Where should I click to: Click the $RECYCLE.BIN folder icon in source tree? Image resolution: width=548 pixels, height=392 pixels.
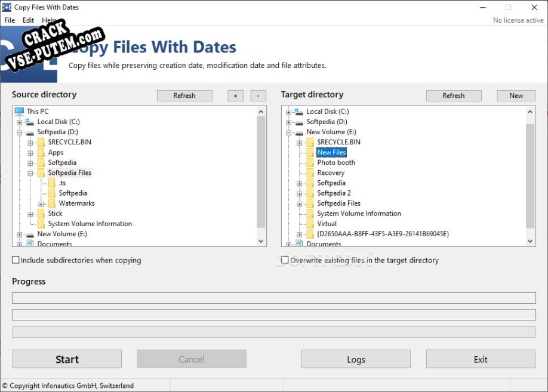pyautogui.click(x=41, y=142)
